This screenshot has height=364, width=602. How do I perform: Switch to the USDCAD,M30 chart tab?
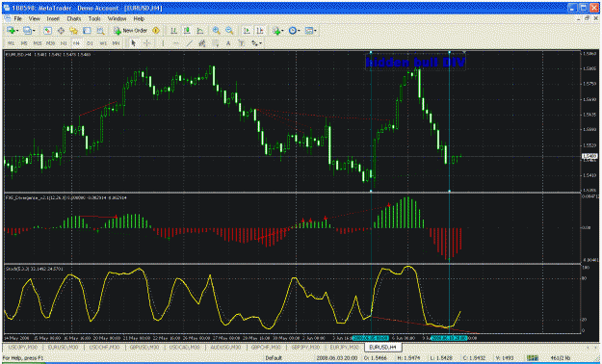[185, 347]
